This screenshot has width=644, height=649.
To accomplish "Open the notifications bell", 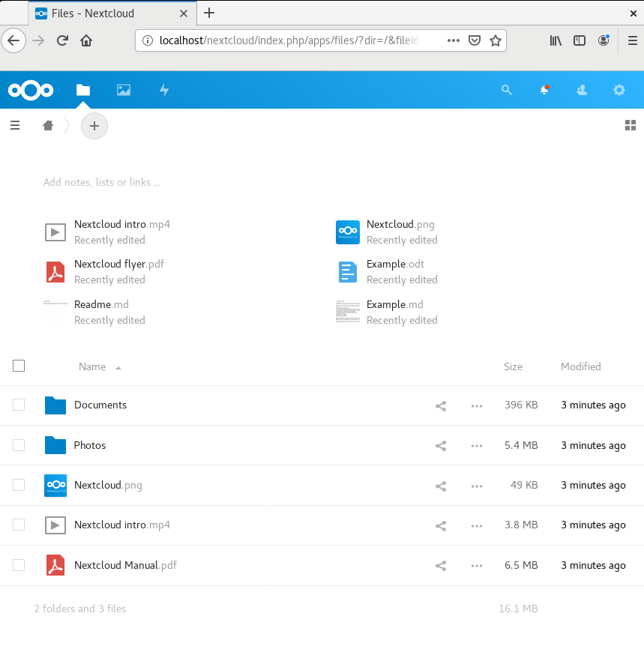I will click(544, 90).
